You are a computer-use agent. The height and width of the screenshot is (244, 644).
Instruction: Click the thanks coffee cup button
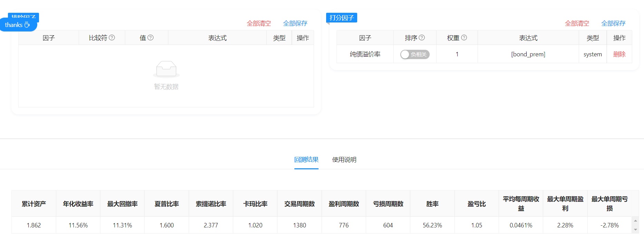pyautogui.click(x=18, y=25)
